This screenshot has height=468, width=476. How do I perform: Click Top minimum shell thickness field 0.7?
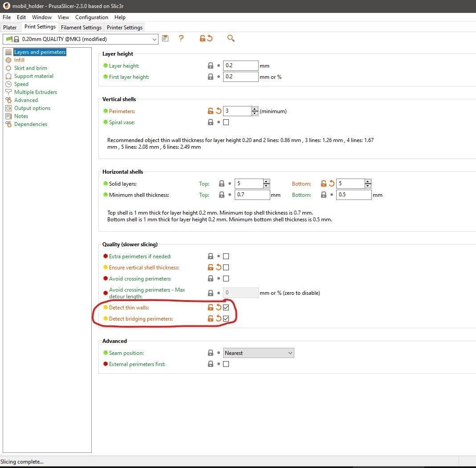[252, 195]
